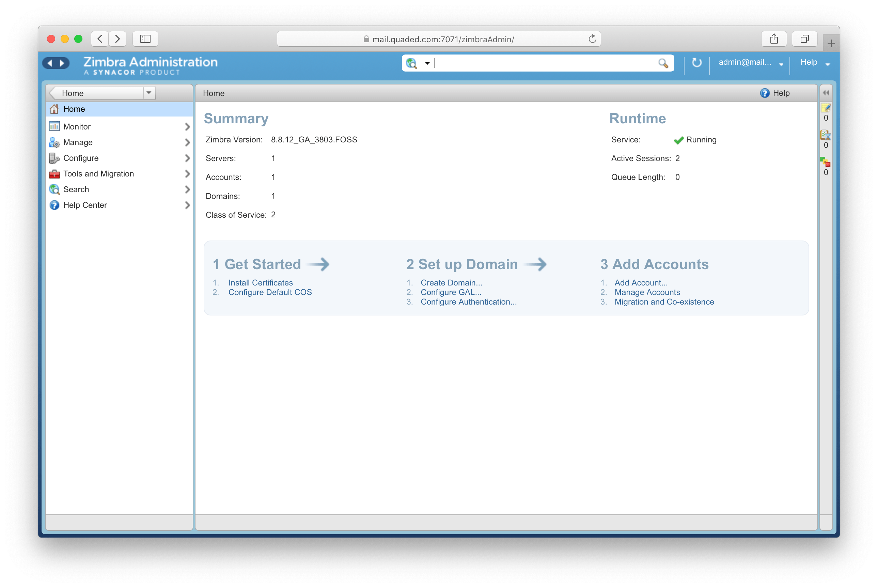
Task: Open the Configure GAL... link
Action: [x=451, y=293]
